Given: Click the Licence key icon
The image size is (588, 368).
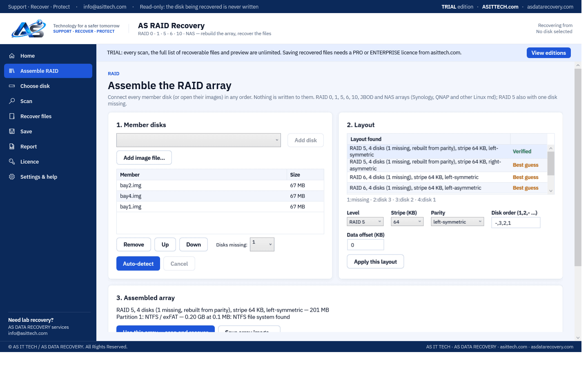Looking at the screenshot, I should click(12, 162).
